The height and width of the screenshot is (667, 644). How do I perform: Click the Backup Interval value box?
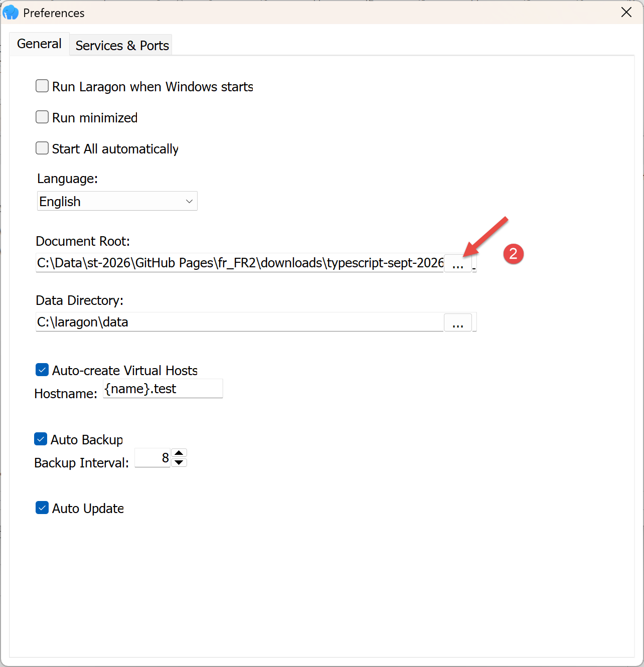153,458
